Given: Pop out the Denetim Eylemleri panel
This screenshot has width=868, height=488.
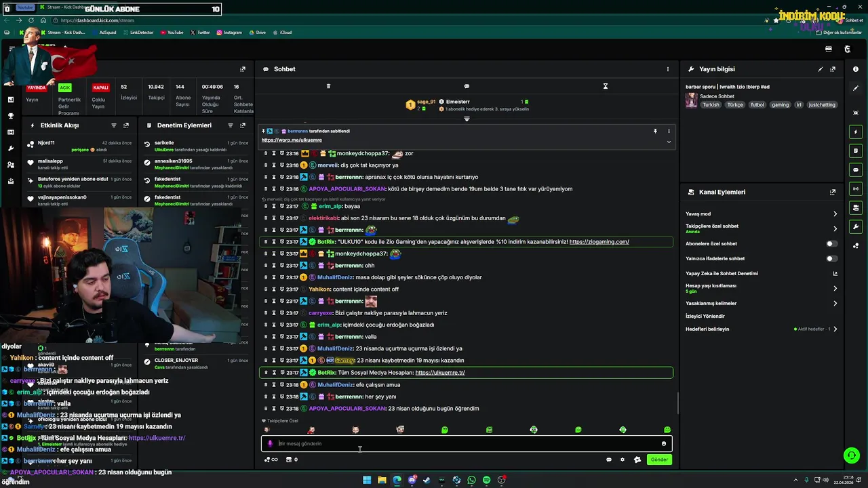Looking at the screenshot, I should (x=243, y=125).
